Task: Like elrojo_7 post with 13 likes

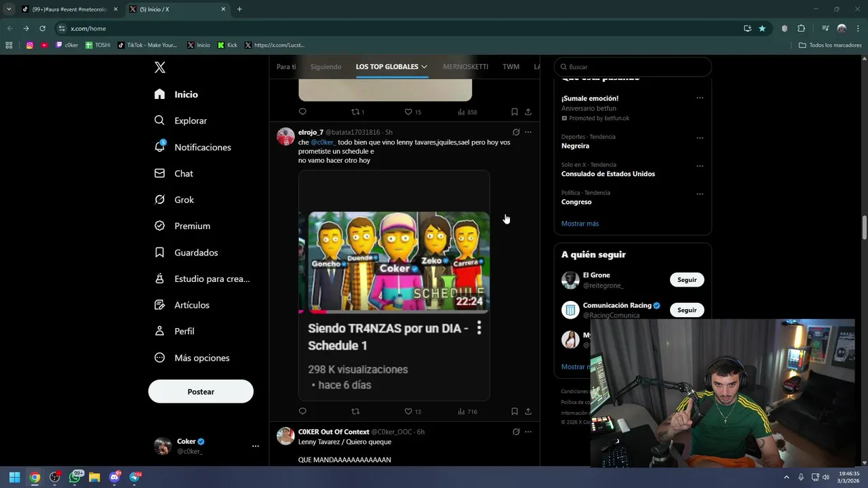Action: pyautogui.click(x=412, y=411)
